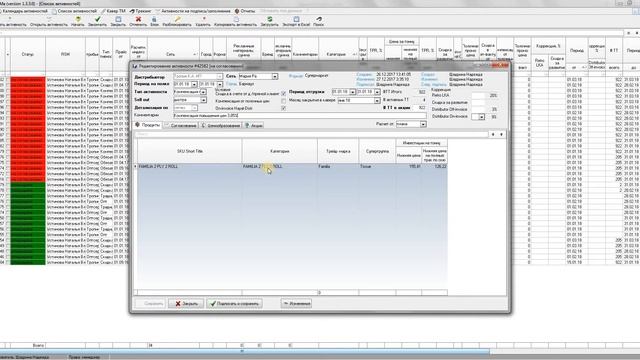Toggle the 'On-invoice' checkbox in the dialog
The image size is (640, 360).
(x=284, y=108)
